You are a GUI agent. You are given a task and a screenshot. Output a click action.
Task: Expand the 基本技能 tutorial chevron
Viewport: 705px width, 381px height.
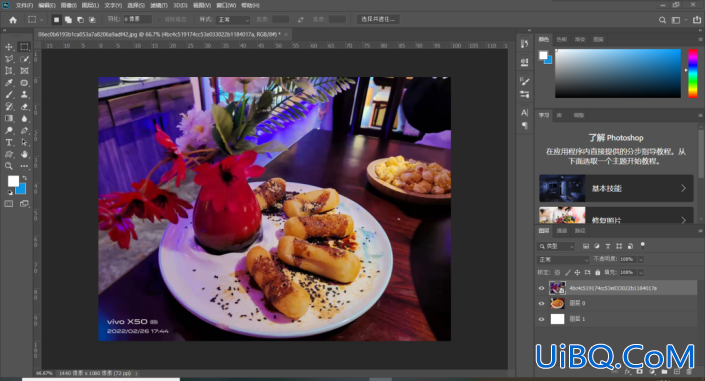[683, 188]
